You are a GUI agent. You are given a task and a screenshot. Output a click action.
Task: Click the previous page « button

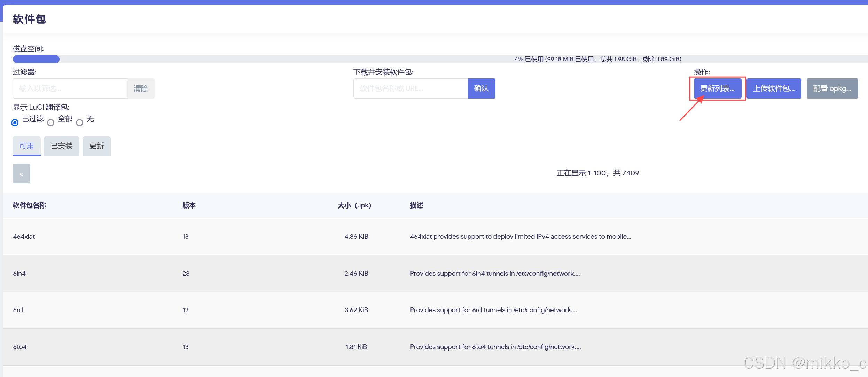(x=21, y=173)
